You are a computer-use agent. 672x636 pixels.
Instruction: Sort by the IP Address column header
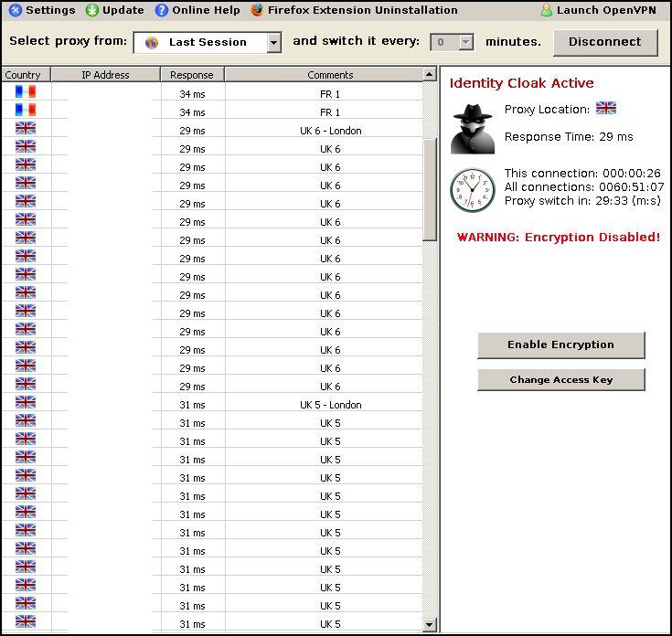(x=105, y=75)
